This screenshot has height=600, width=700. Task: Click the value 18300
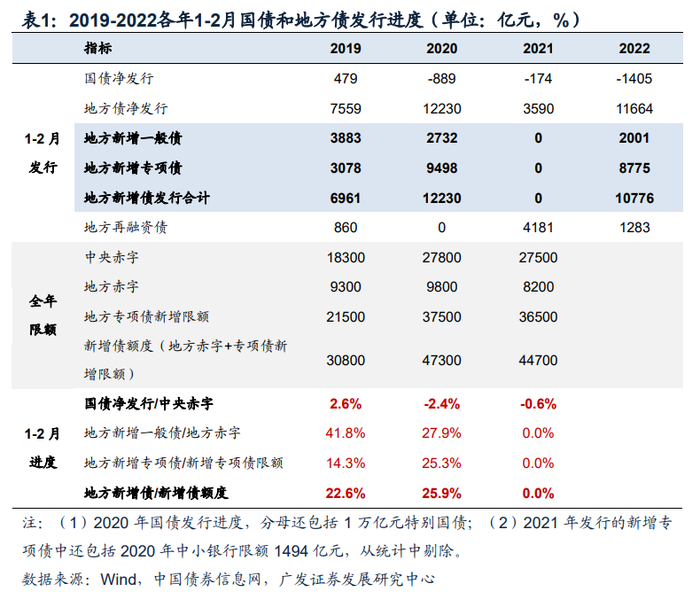[346, 258]
